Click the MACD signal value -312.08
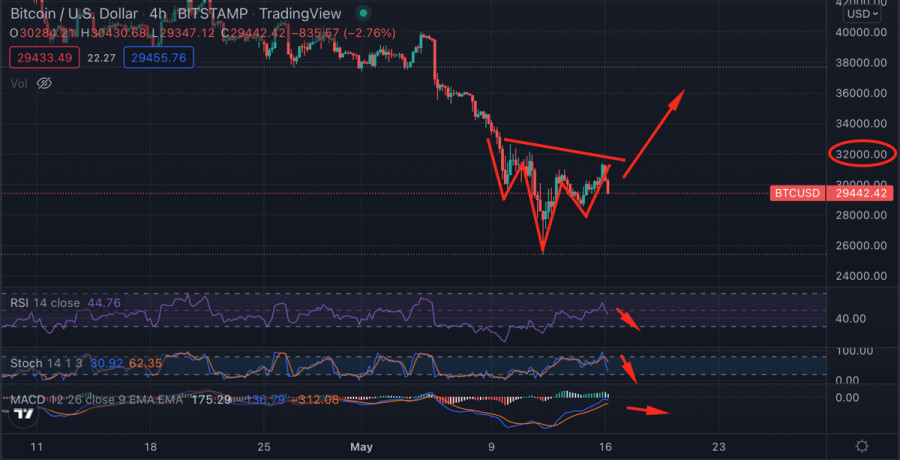900x460 pixels. tap(315, 399)
